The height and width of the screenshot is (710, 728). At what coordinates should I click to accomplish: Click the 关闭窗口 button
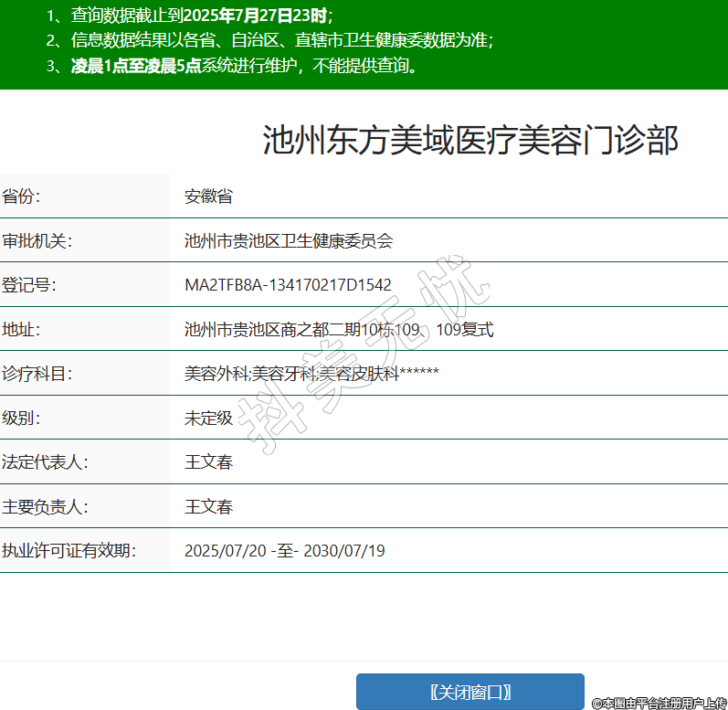pos(470,692)
